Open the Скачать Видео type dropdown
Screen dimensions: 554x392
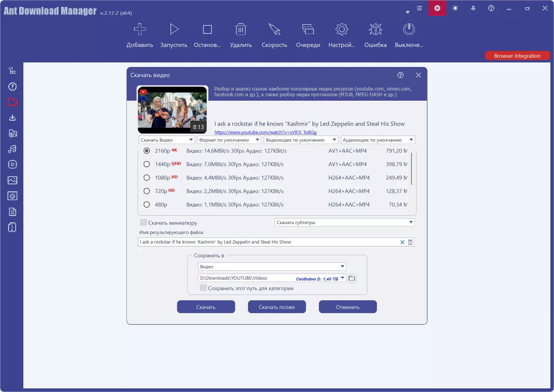click(167, 140)
